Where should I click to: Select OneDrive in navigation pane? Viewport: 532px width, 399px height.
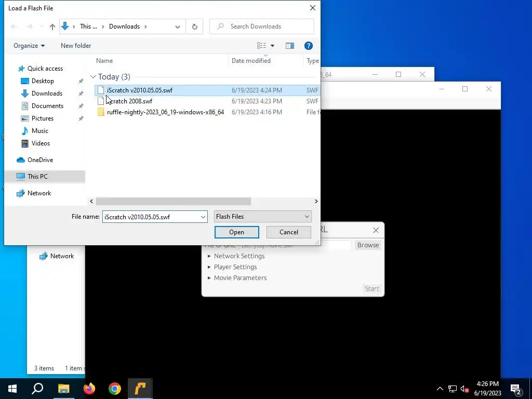coord(40,160)
